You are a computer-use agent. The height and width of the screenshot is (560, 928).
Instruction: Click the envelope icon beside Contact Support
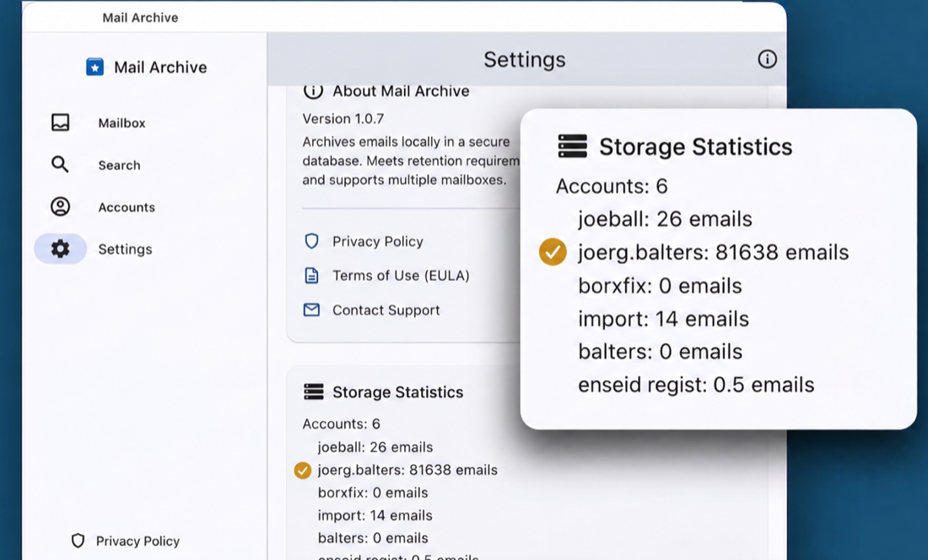pyautogui.click(x=311, y=310)
